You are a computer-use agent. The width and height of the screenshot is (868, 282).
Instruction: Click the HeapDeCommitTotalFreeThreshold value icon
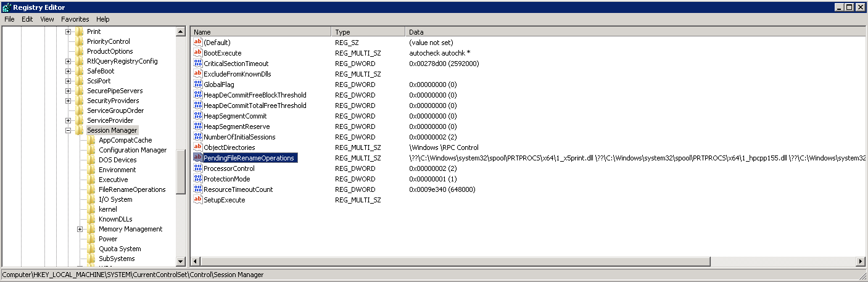tap(198, 106)
